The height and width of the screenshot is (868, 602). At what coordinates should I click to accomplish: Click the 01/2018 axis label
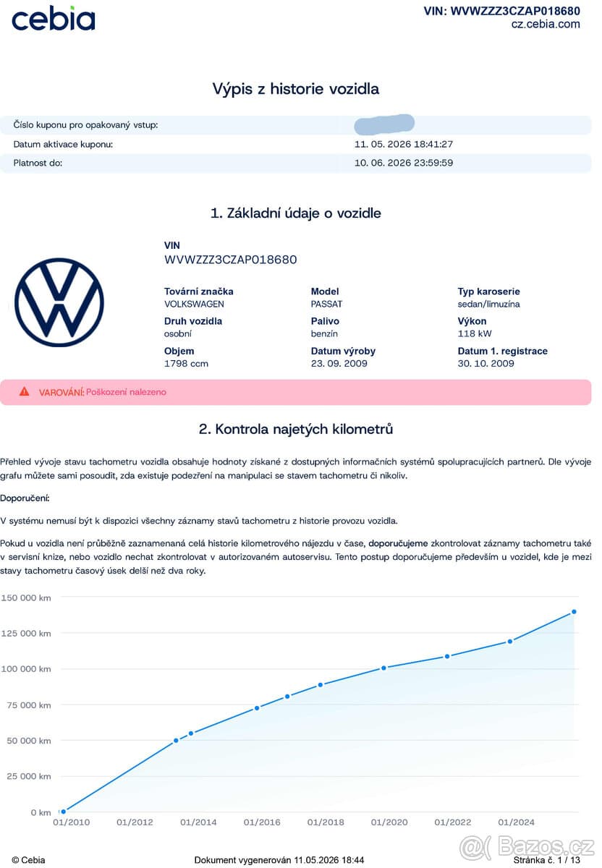pos(326,822)
